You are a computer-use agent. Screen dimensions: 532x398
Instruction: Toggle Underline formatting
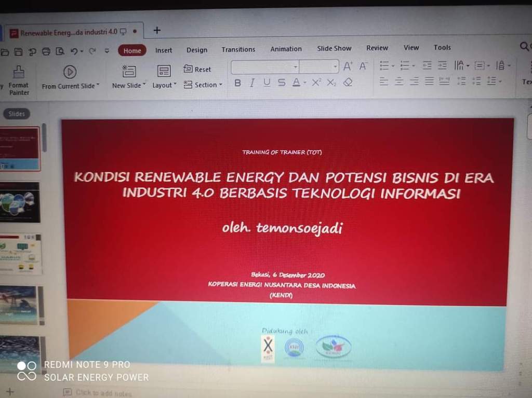[267, 83]
